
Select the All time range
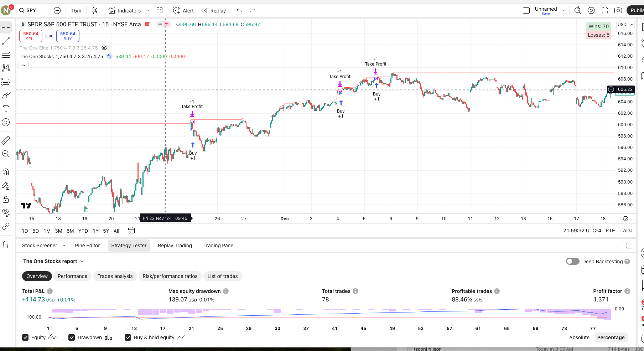(x=116, y=231)
